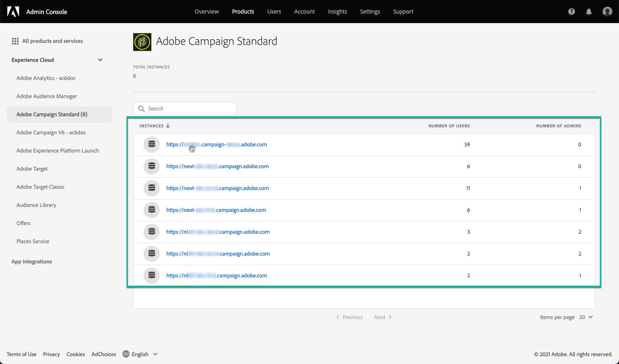Go to the Overview tab

(207, 12)
